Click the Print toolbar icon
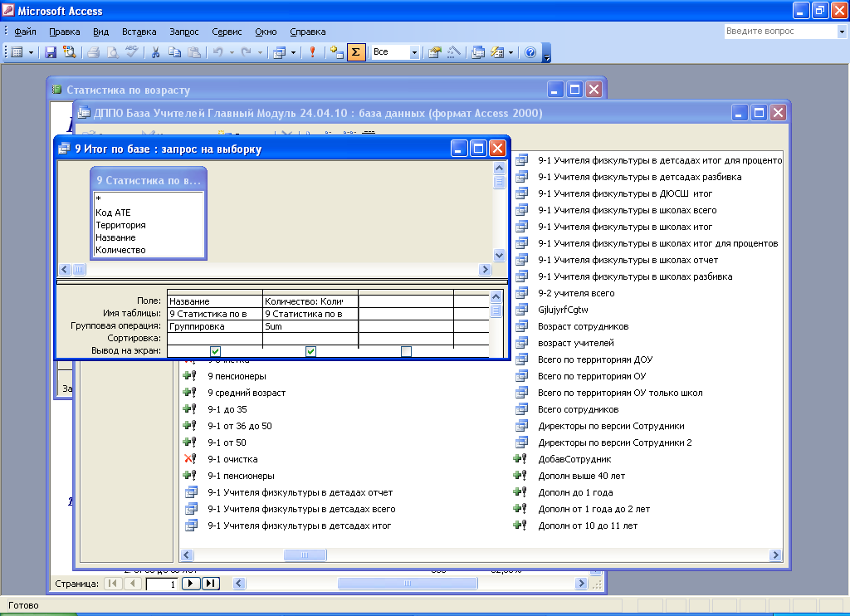850x616 pixels. (x=93, y=52)
